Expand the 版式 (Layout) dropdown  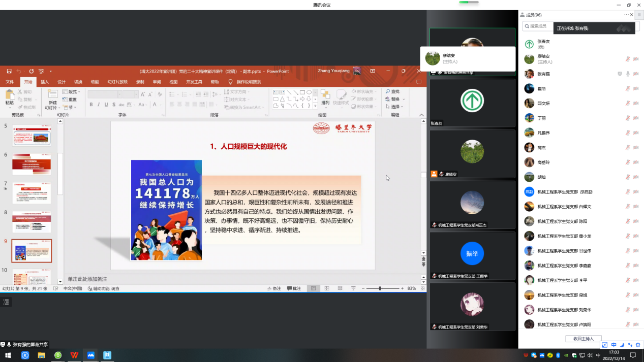click(x=72, y=92)
